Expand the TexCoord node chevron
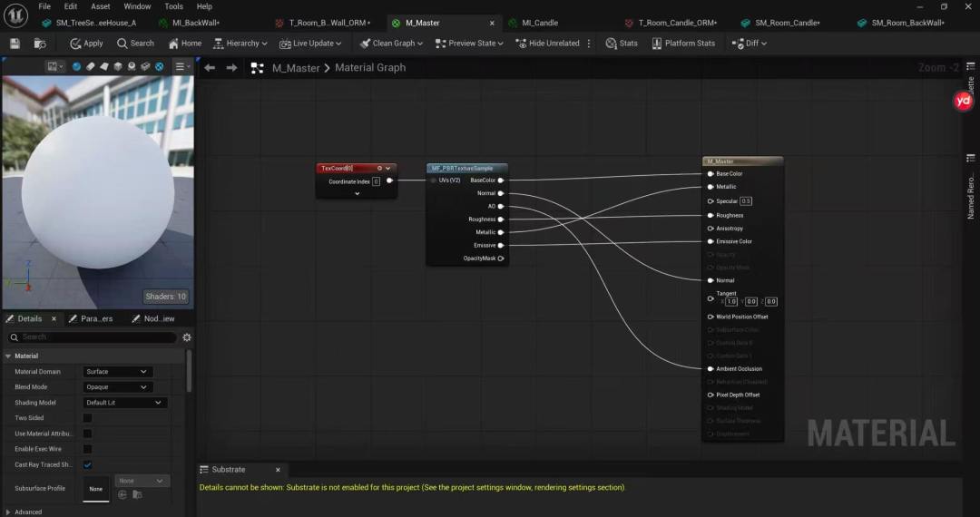 click(x=358, y=193)
